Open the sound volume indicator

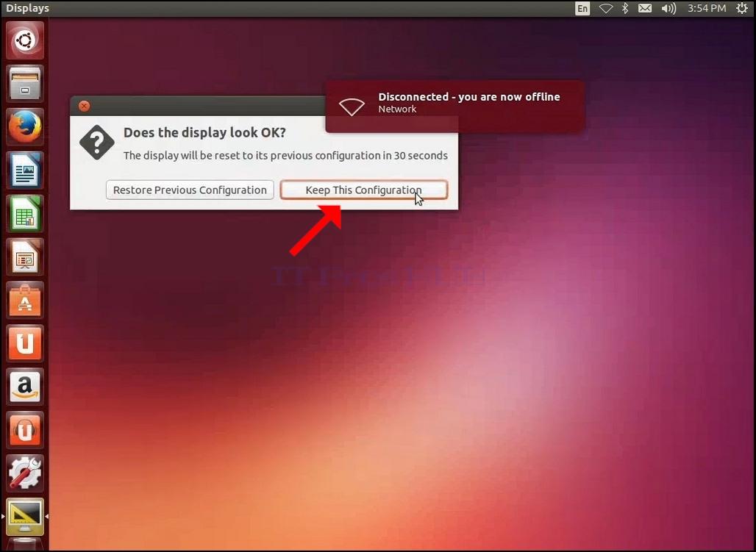(x=668, y=8)
